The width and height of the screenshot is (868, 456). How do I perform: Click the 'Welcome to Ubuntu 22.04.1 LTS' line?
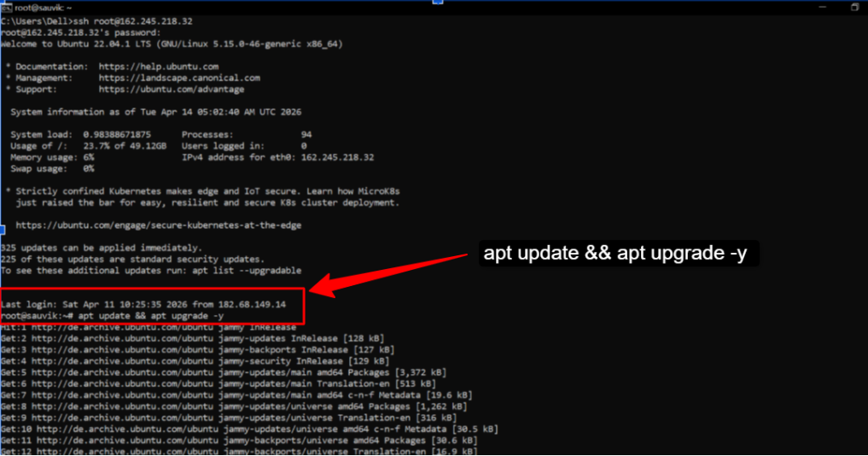pos(172,44)
